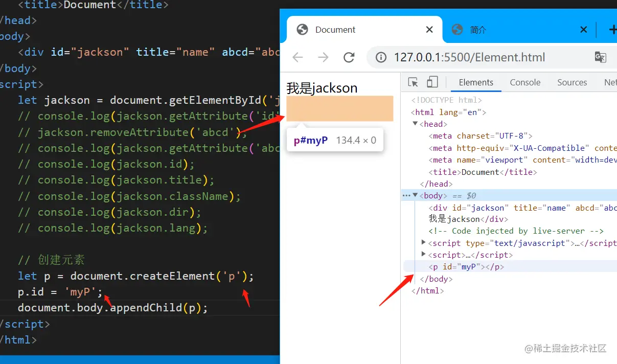Select the div id="jackson" element row
617x364 pixels.
pyautogui.click(x=522, y=208)
